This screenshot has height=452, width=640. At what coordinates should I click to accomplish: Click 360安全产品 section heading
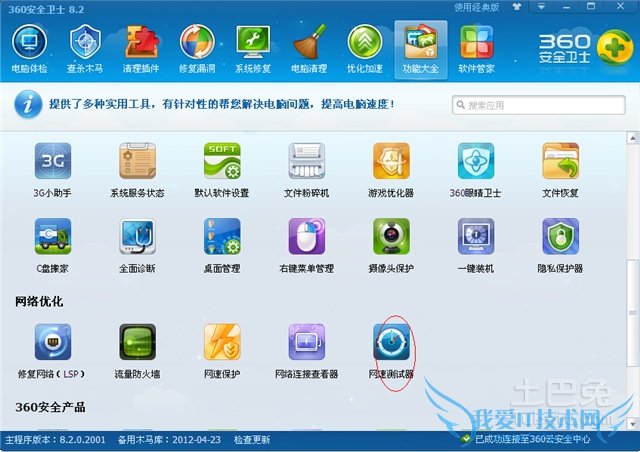(x=50, y=407)
